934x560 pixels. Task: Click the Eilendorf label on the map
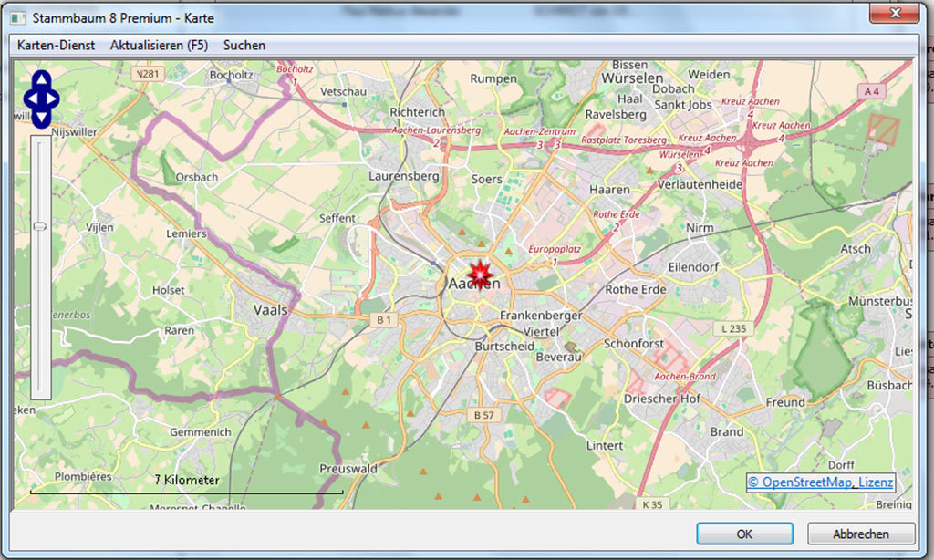point(693,267)
